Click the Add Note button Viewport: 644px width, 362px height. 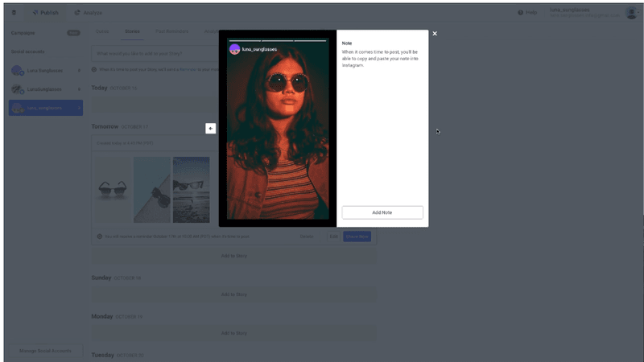(382, 212)
